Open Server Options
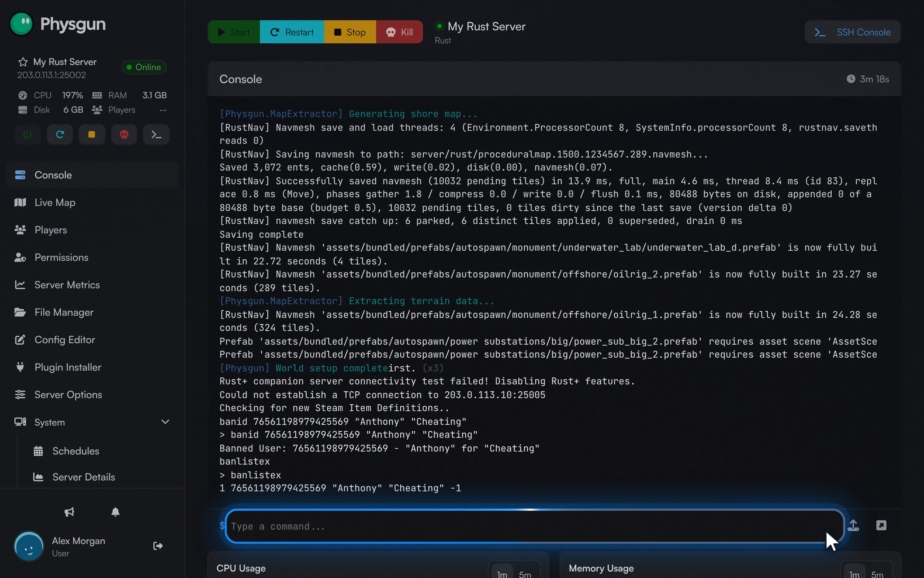Viewport: 924px width, 578px height. [92, 394]
